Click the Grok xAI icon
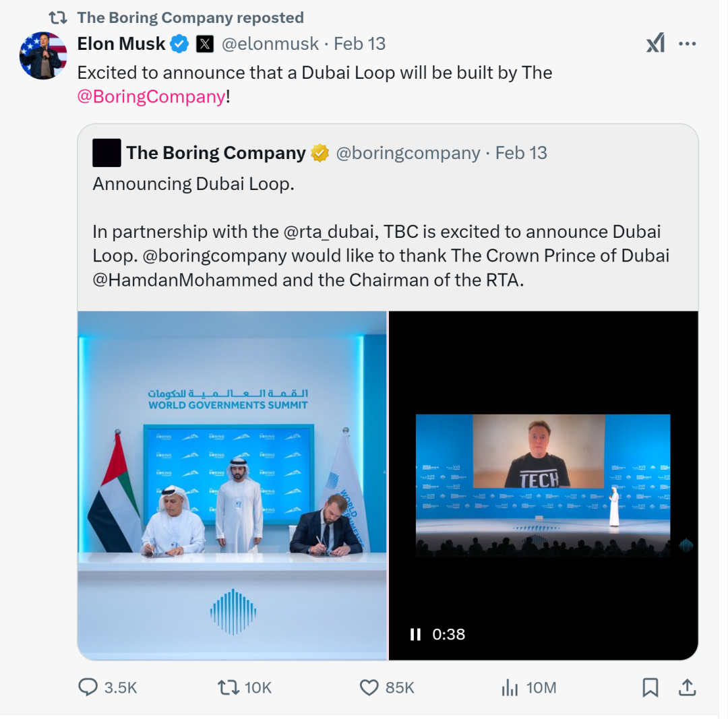The width and height of the screenshot is (728, 719). pyautogui.click(x=656, y=43)
